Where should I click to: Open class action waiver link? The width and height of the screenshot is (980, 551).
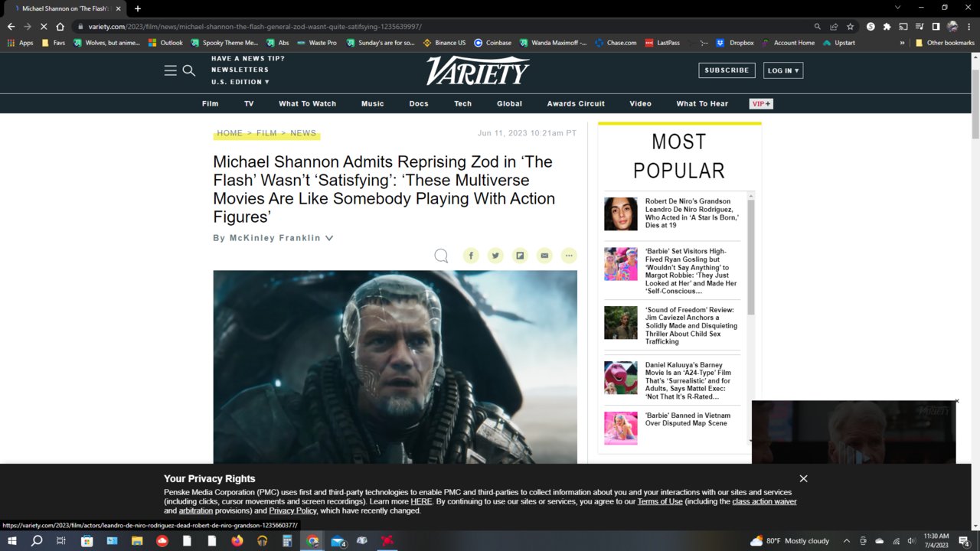[764, 501]
